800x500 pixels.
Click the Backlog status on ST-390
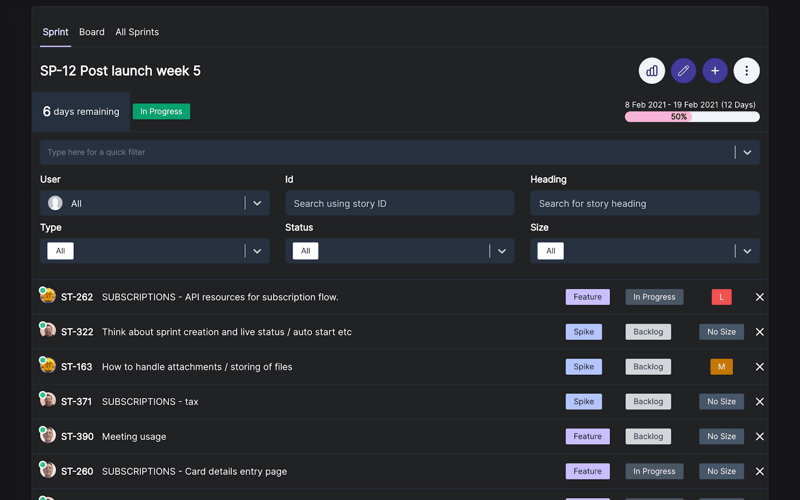[648, 436]
